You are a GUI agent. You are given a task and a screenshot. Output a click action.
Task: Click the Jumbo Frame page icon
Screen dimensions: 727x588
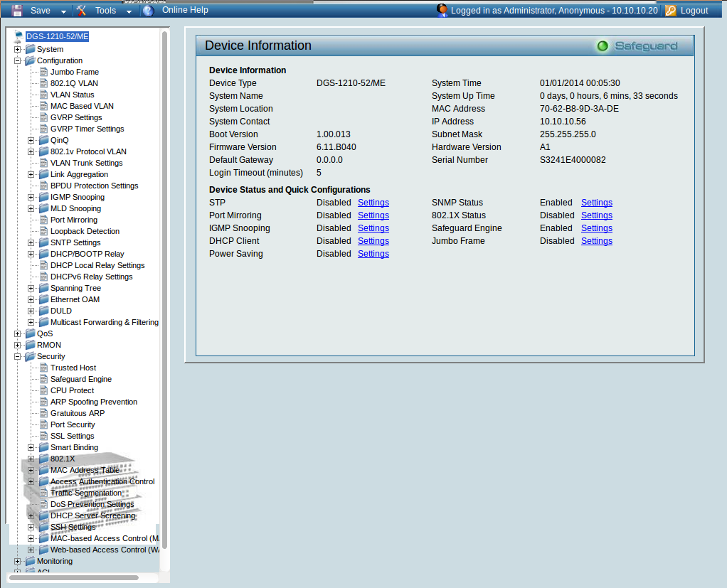tap(43, 72)
